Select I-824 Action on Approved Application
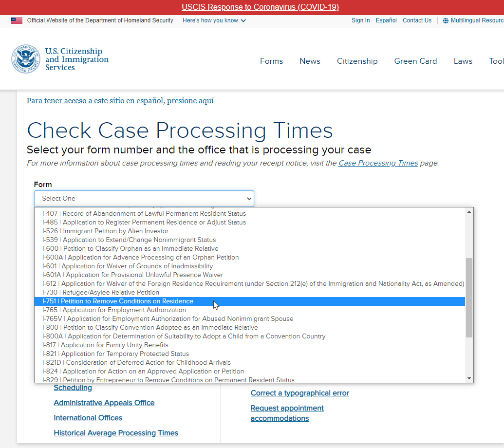The height and width of the screenshot is (448, 504). 250,371
